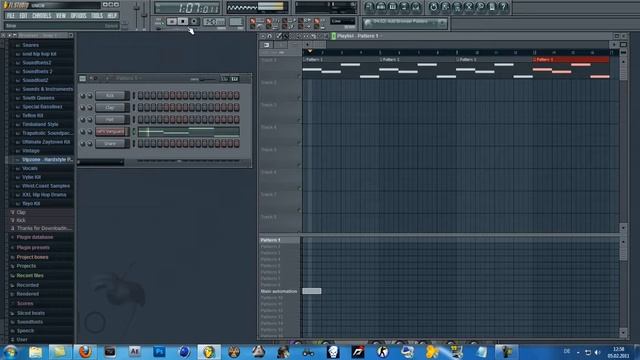
Task: Click the Snare channel button
Action: [110, 143]
